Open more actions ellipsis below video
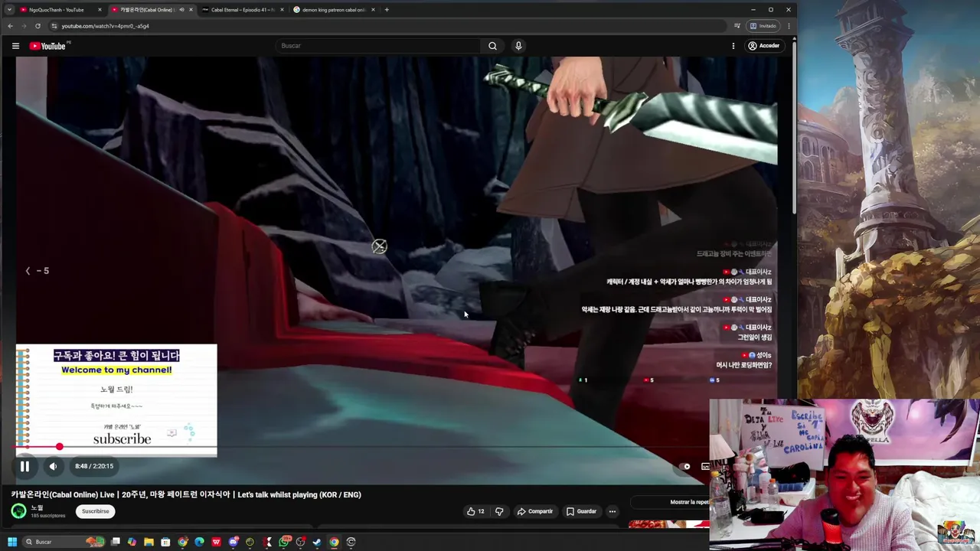Viewport: 980px width, 551px height. [x=612, y=511]
